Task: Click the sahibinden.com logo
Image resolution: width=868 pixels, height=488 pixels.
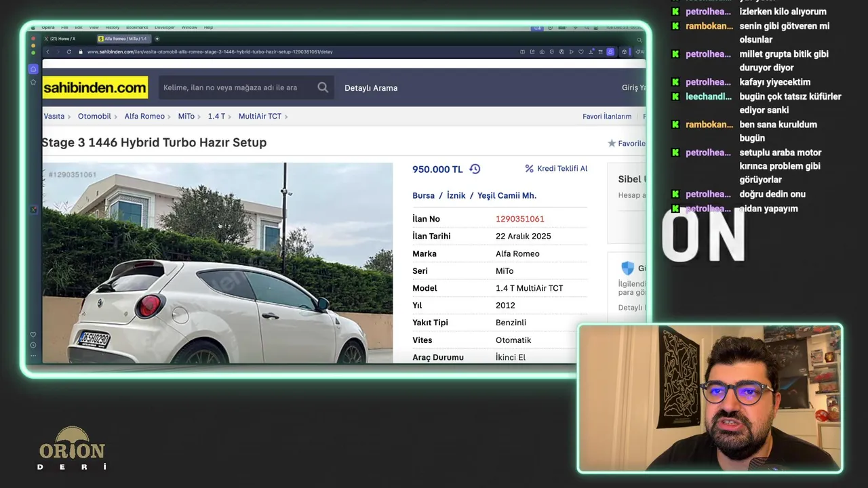Action: coord(95,87)
